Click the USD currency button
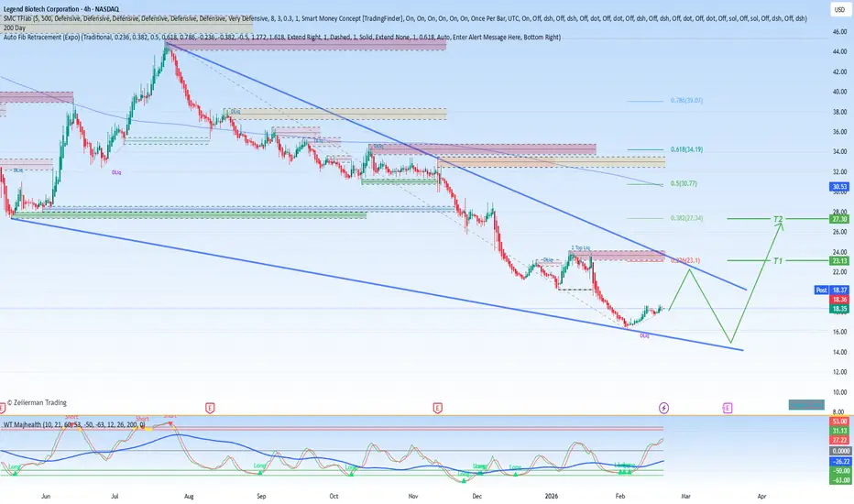Viewport: 854px width, 504px height. tap(839, 10)
